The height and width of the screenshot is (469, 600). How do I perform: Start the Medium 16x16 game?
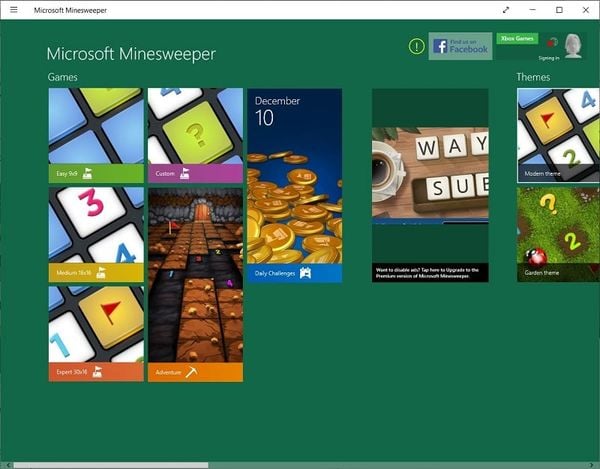pyautogui.click(x=96, y=234)
